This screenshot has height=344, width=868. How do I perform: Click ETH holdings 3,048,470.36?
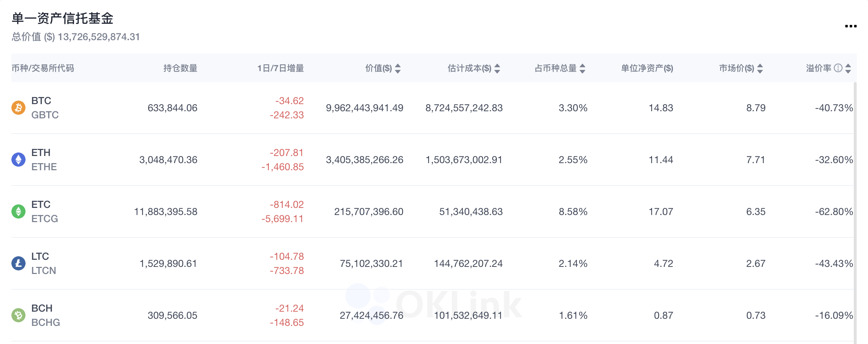point(168,160)
